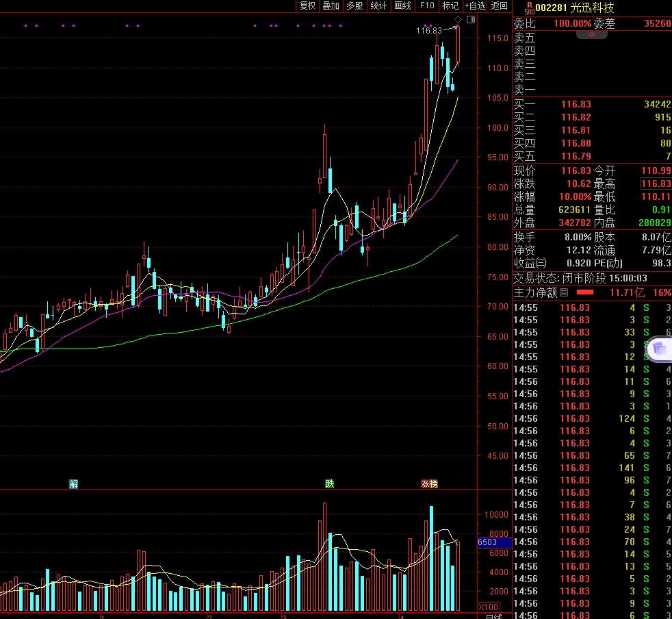Click the R500 badge next to stock code
The image size is (672, 619).
529,8
